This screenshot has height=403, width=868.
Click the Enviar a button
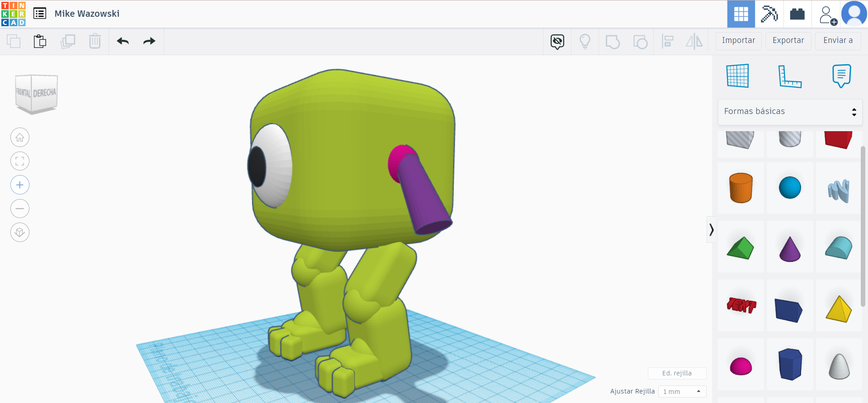838,41
